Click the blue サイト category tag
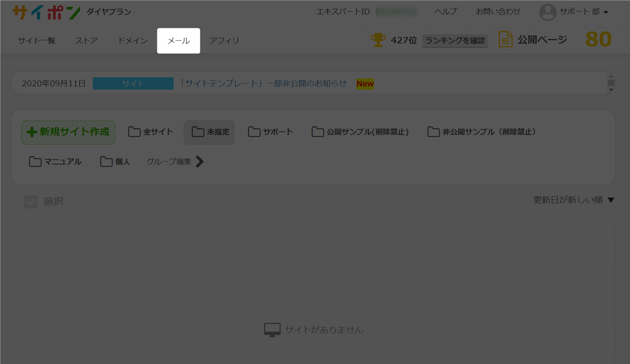Image resolution: width=630 pixels, height=364 pixels. tap(133, 84)
